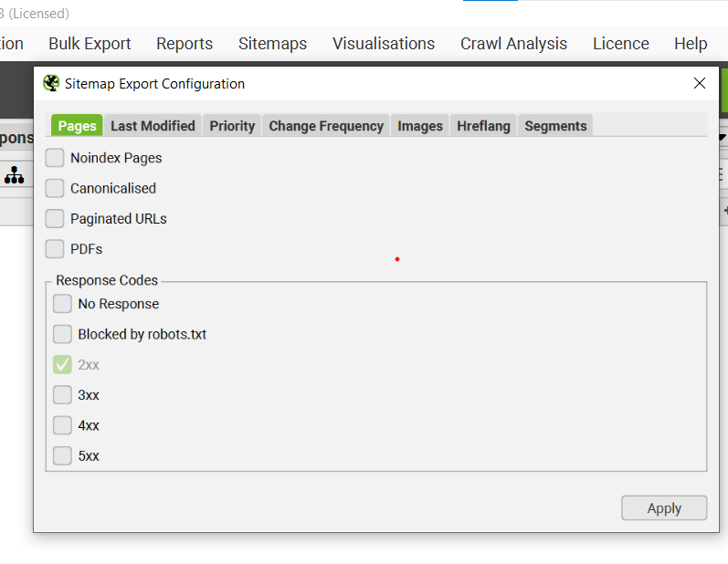The image size is (728, 564).
Task: Open the Segments tab
Action: [x=555, y=126]
